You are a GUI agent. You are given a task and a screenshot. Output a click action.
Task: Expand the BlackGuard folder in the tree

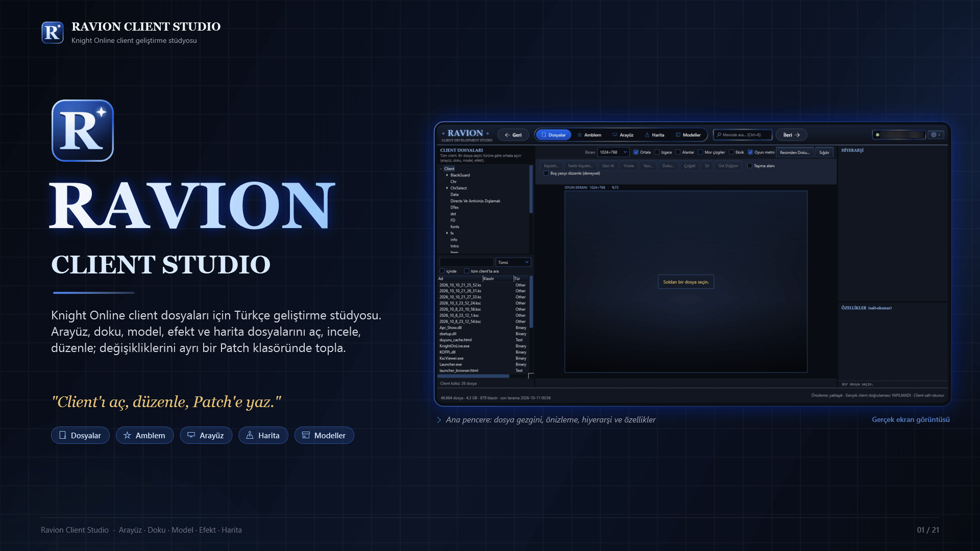447,175
